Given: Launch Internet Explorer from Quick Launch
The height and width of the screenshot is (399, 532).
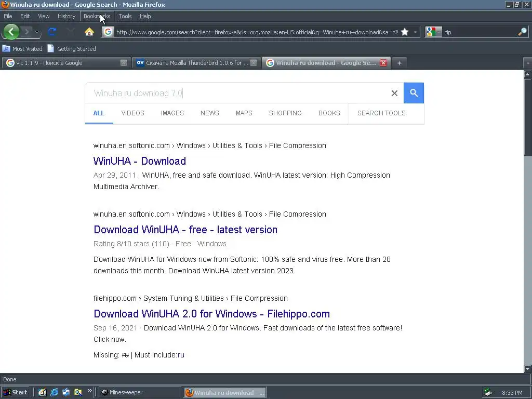Looking at the screenshot, I should pos(54,392).
